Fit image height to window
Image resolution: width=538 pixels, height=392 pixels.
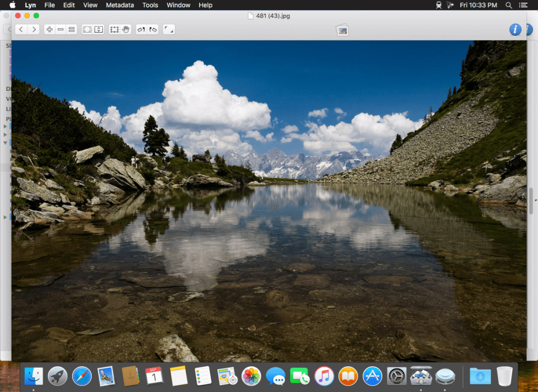pos(98,29)
